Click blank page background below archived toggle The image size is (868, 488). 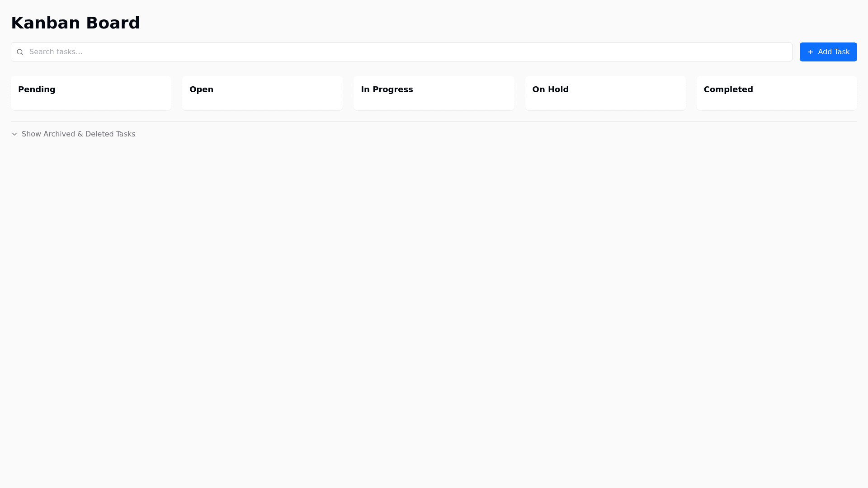click(434, 294)
